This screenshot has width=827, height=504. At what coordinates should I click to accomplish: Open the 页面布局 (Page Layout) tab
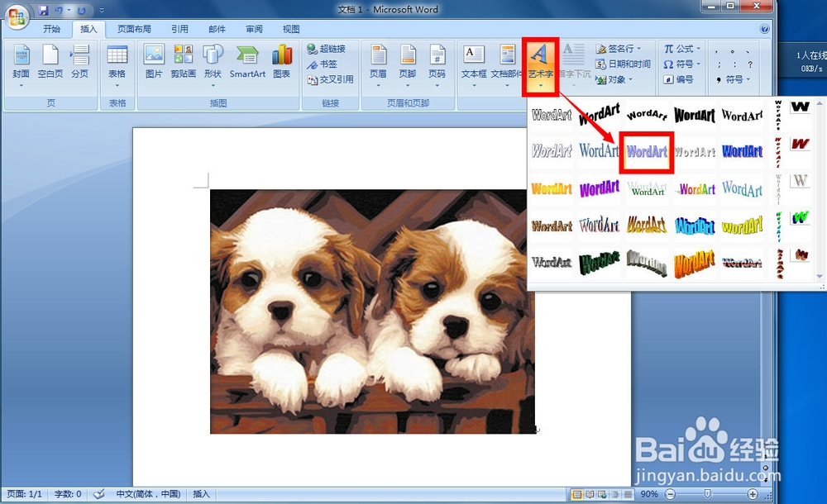tap(134, 29)
